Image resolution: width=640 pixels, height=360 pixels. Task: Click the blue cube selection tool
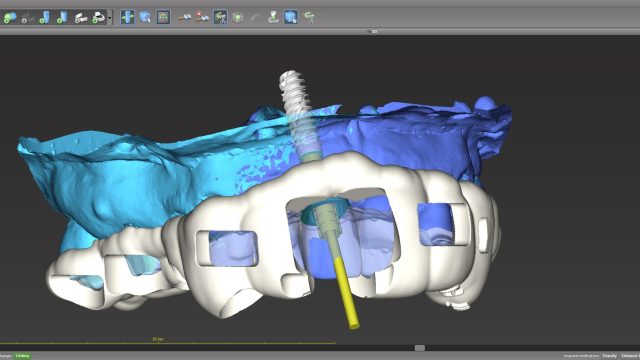(x=145, y=17)
